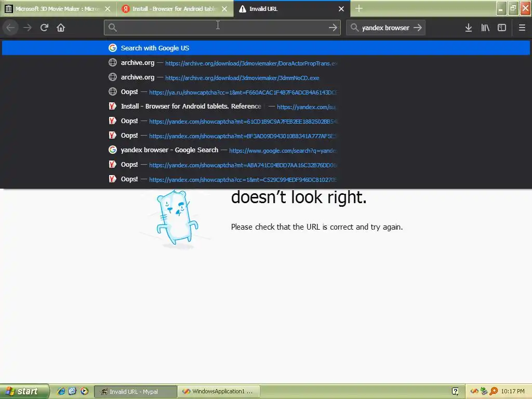This screenshot has width=532, height=399.
Task: Click the help question mark tray icon
Action: (455, 392)
